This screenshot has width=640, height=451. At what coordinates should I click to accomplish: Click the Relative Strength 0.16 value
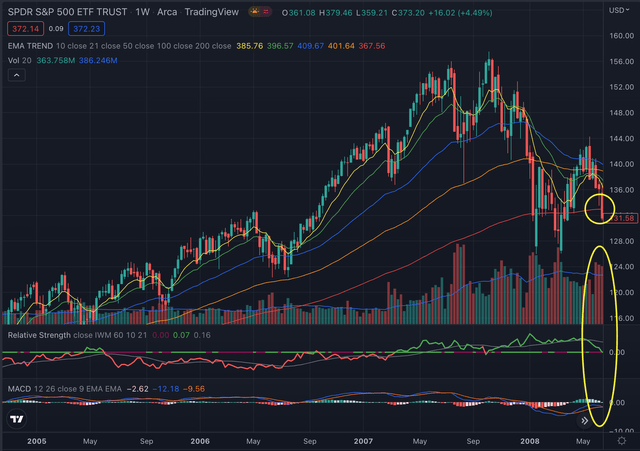pos(202,335)
